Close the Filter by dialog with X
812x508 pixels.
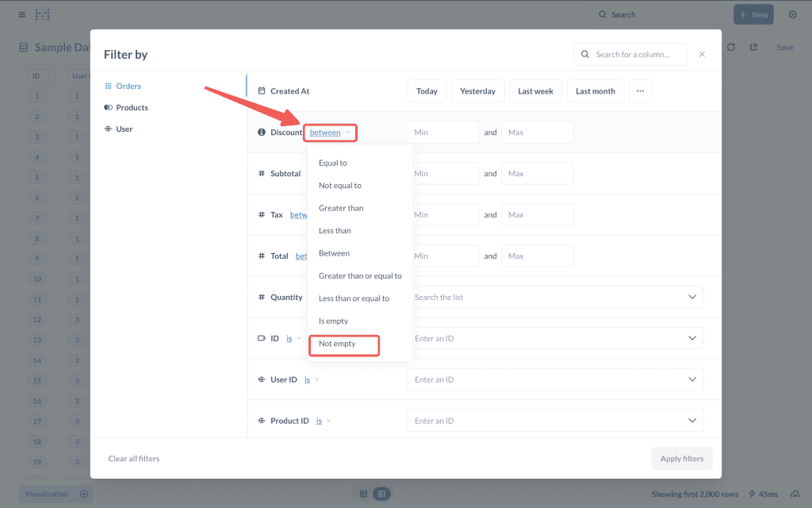702,55
